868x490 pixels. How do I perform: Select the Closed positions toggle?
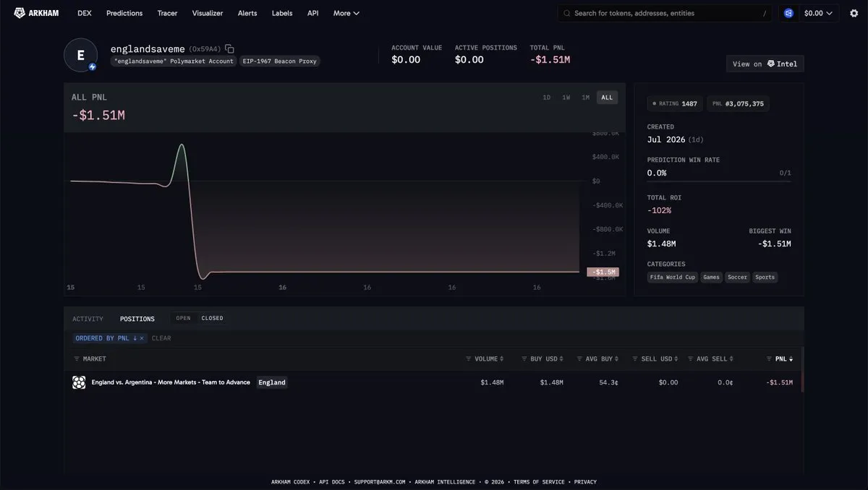(x=212, y=318)
